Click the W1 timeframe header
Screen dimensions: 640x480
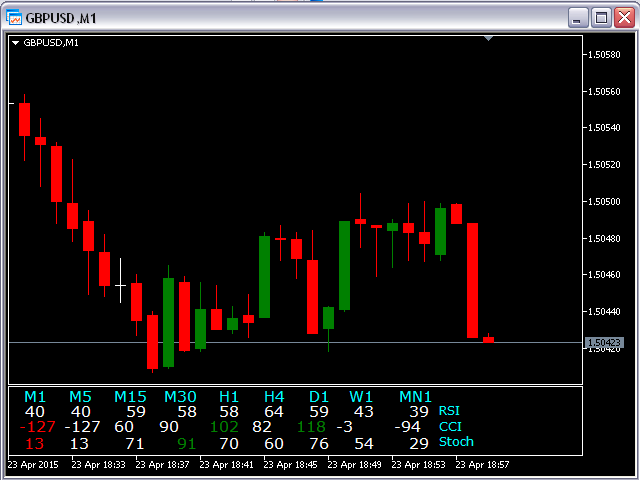tap(361, 397)
